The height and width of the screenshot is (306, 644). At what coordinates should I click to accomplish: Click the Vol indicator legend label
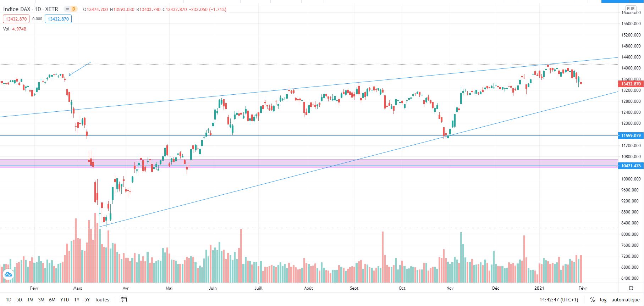coord(6,29)
